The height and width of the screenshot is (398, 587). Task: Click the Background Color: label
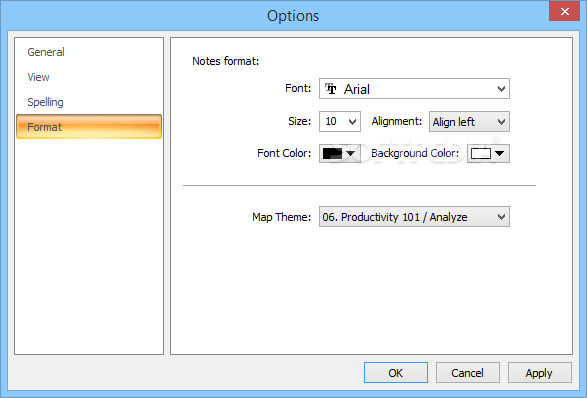pos(415,153)
